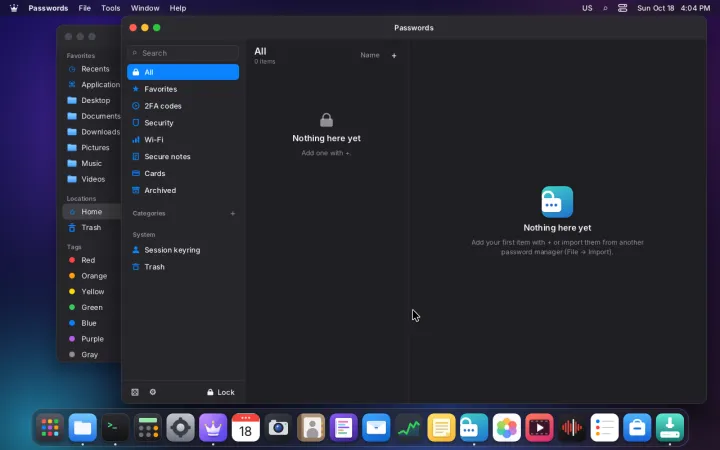Open the Window menu
This screenshot has height=450, width=720.
pyautogui.click(x=145, y=8)
